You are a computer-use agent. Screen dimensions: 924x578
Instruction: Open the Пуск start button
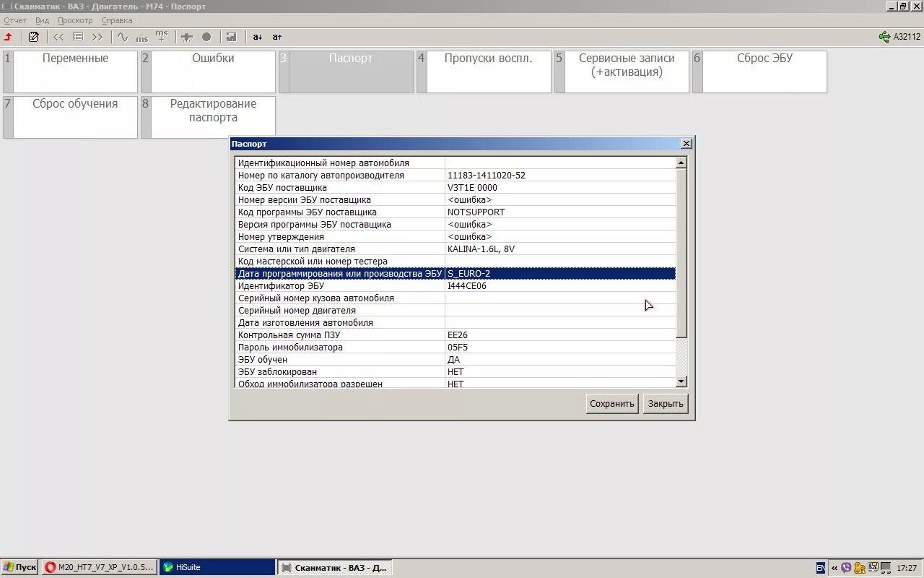(x=19, y=567)
